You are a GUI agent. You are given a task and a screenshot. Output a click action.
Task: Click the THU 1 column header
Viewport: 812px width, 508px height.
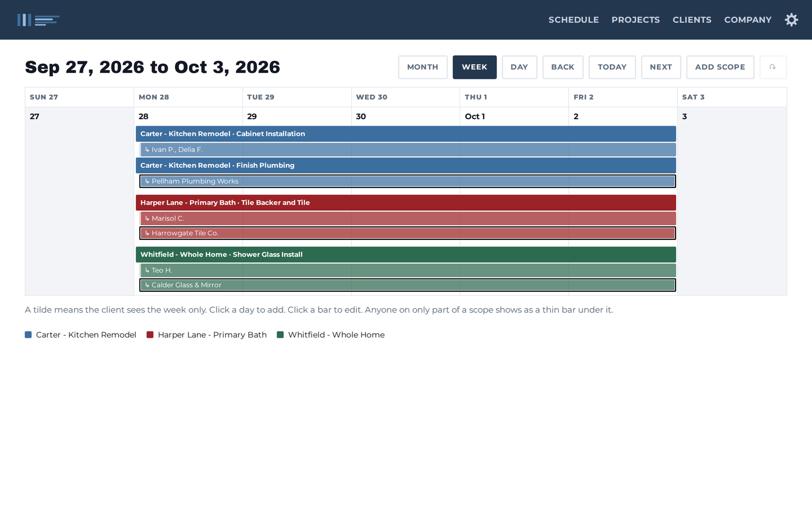tap(515, 97)
